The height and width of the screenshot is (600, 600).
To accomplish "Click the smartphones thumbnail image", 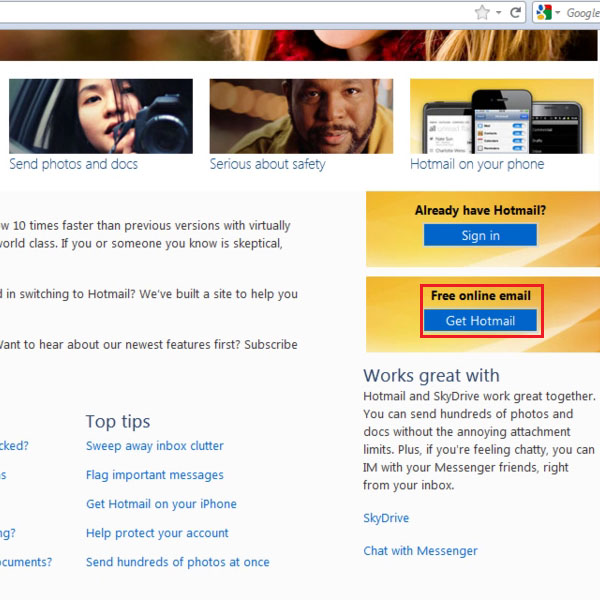I will [x=502, y=116].
